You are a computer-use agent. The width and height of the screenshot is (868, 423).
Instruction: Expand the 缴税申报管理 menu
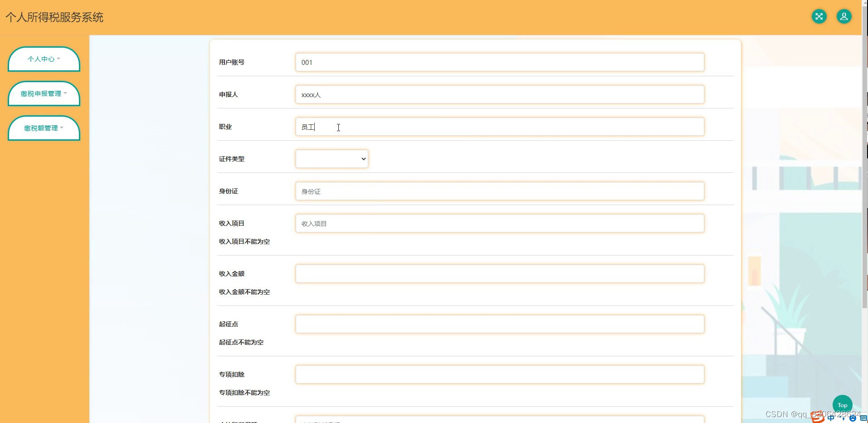[x=44, y=93]
